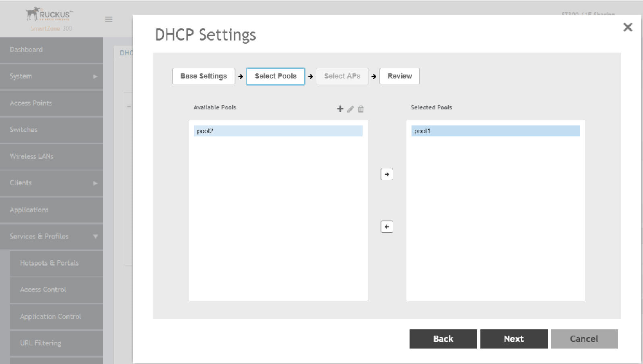Switch to Select Pools step
The width and height of the screenshot is (643, 364).
point(275,76)
